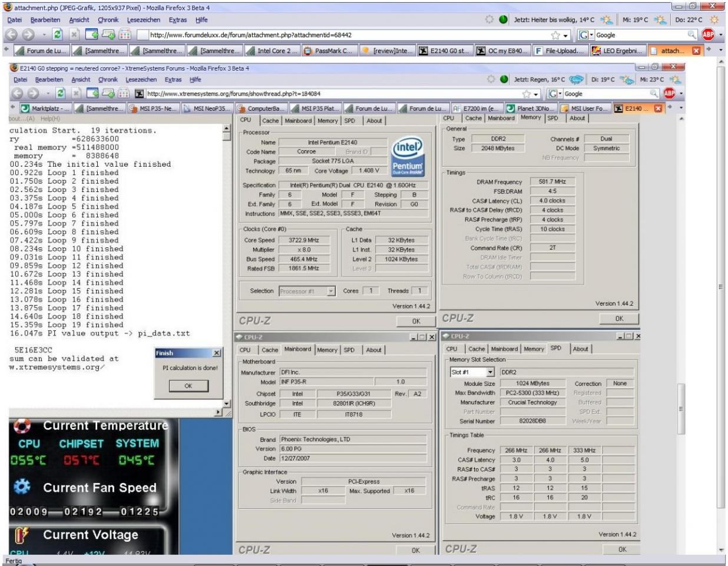Open the Chronik menu in outer Firefox
Image resolution: width=728 pixels, height=566 pixels.
[108, 19]
